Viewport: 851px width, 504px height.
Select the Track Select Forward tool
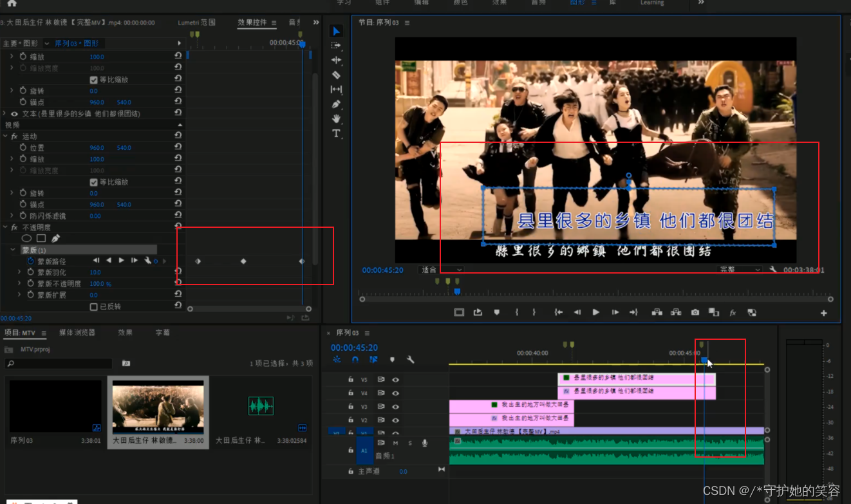pos(336,45)
